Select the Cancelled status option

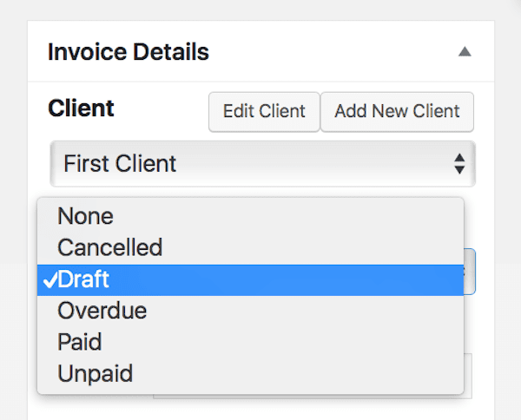click(251, 247)
